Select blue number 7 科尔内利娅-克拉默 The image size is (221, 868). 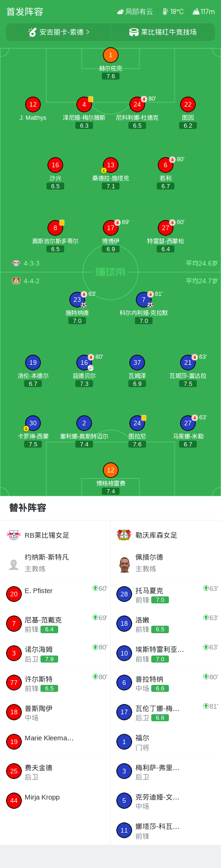[144, 308]
